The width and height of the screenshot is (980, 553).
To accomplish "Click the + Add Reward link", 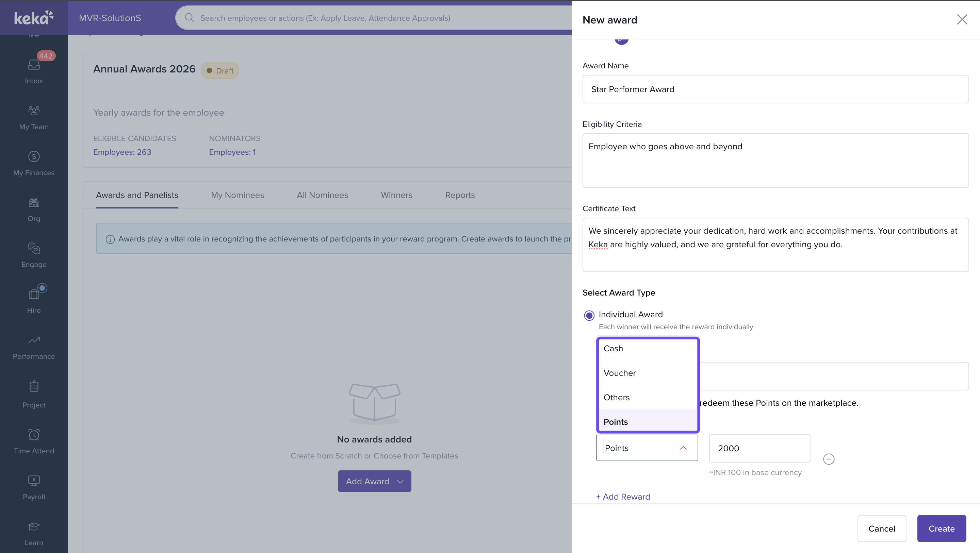I will [x=623, y=497].
